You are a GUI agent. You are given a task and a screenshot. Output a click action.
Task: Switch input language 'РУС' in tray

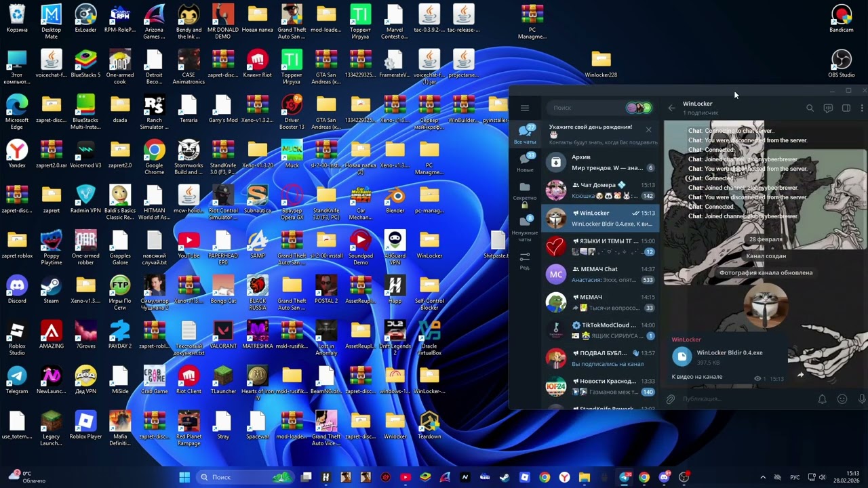click(x=795, y=477)
